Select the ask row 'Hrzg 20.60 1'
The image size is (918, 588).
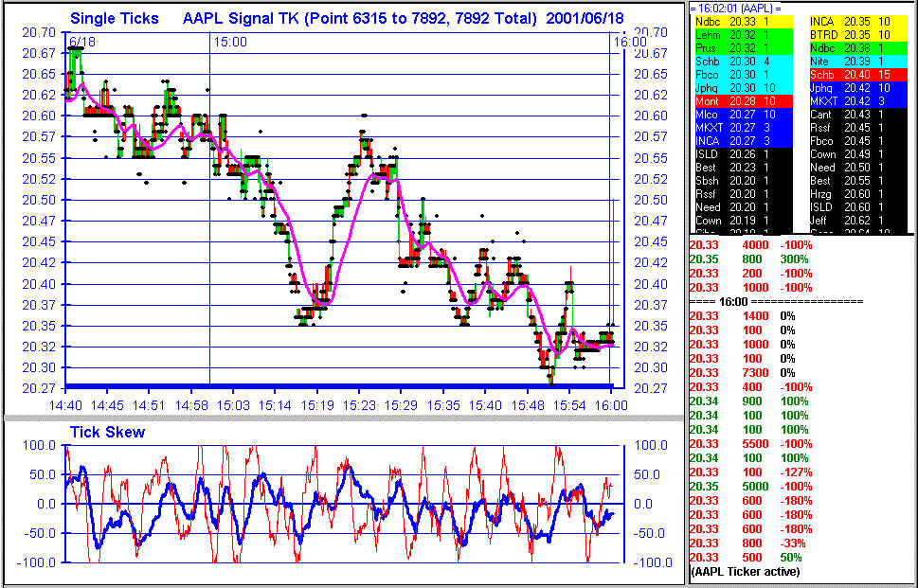tap(857, 194)
